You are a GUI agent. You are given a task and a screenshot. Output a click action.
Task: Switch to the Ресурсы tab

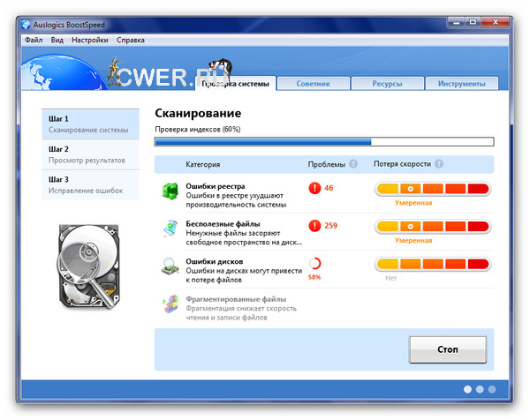(388, 84)
